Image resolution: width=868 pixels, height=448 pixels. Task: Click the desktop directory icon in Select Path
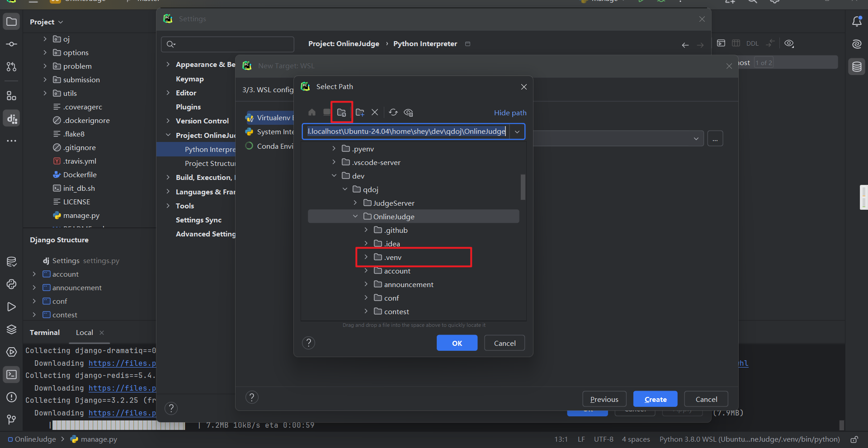(327, 112)
